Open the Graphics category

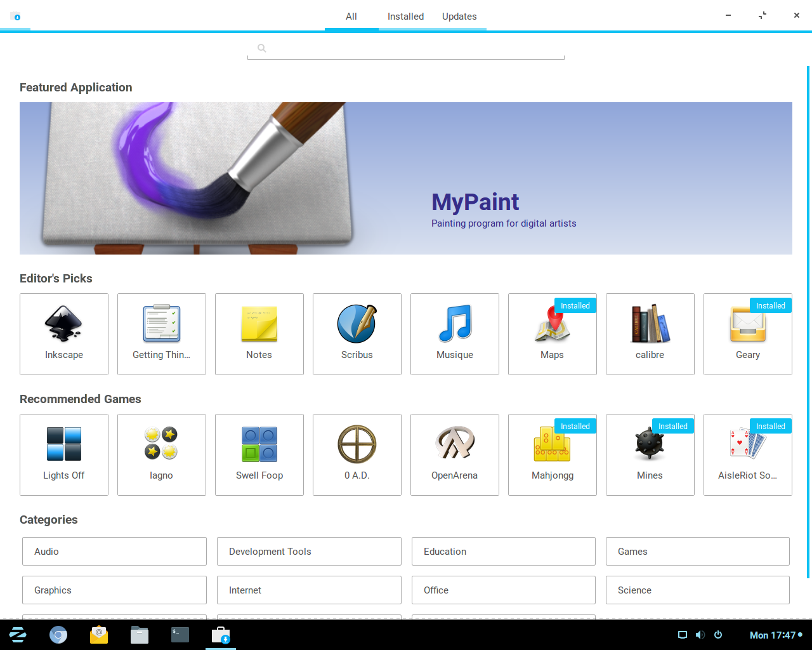tap(114, 590)
